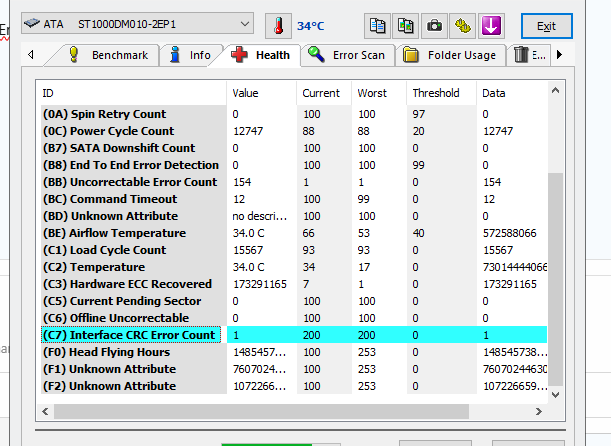Image resolution: width=611 pixels, height=446 pixels.
Task: Click the 12747 value for Power Cycle Count
Action: 248,131
